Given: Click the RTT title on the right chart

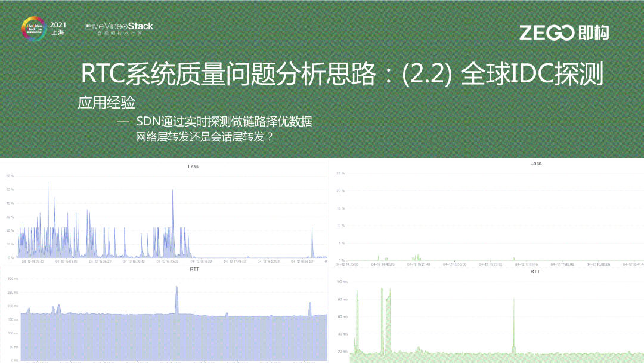Looking at the screenshot, I should pyautogui.click(x=535, y=270).
